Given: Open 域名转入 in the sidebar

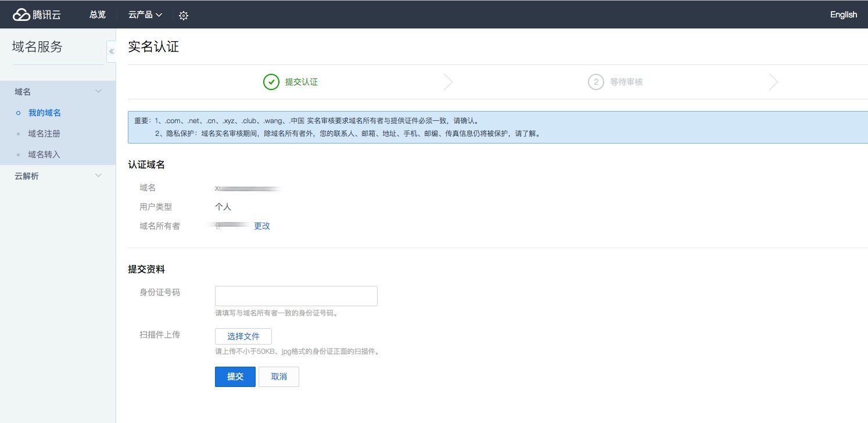Looking at the screenshot, I should (x=44, y=155).
